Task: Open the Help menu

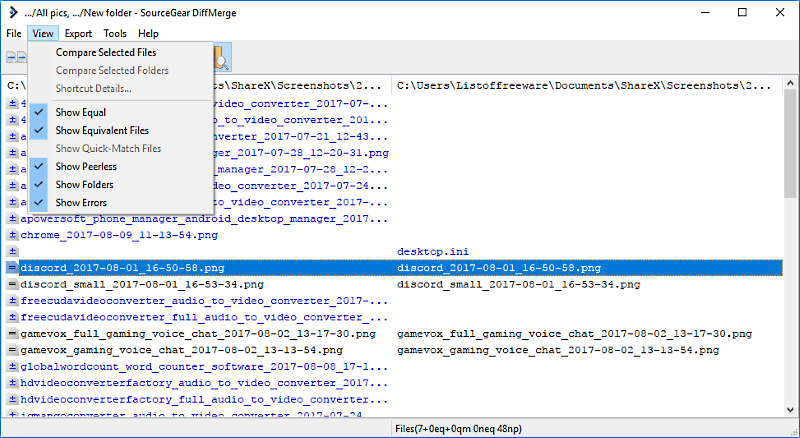Action: pyautogui.click(x=148, y=33)
